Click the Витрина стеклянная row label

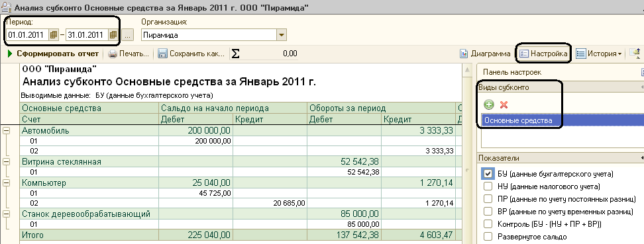(62, 162)
